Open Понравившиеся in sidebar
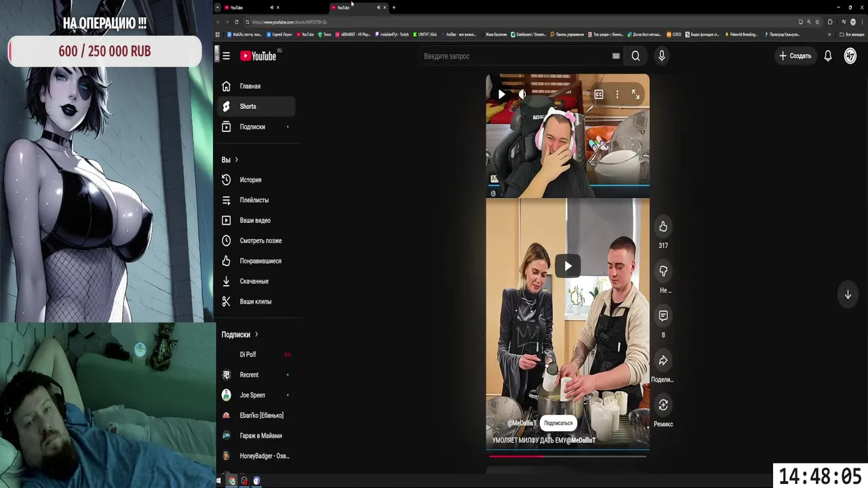 256,261
